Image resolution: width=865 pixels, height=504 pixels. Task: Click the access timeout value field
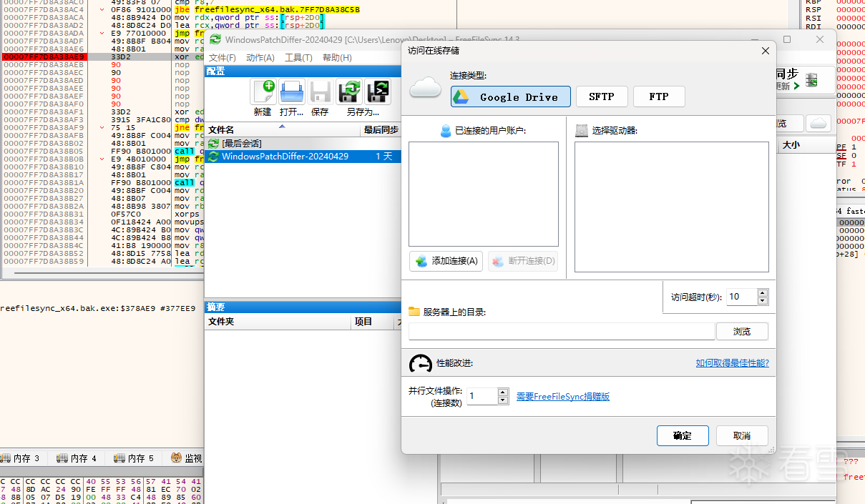[741, 297]
